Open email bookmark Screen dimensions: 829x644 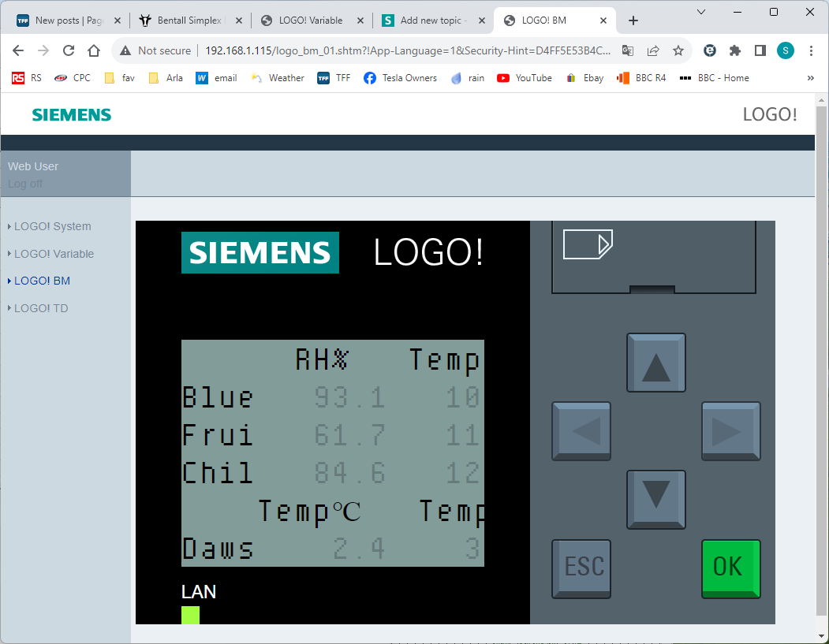click(216, 78)
